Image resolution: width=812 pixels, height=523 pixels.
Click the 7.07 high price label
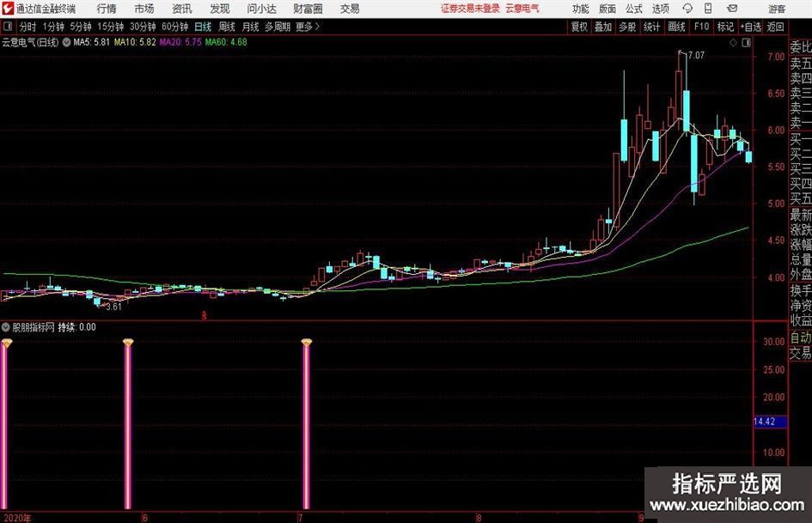click(x=697, y=55)
